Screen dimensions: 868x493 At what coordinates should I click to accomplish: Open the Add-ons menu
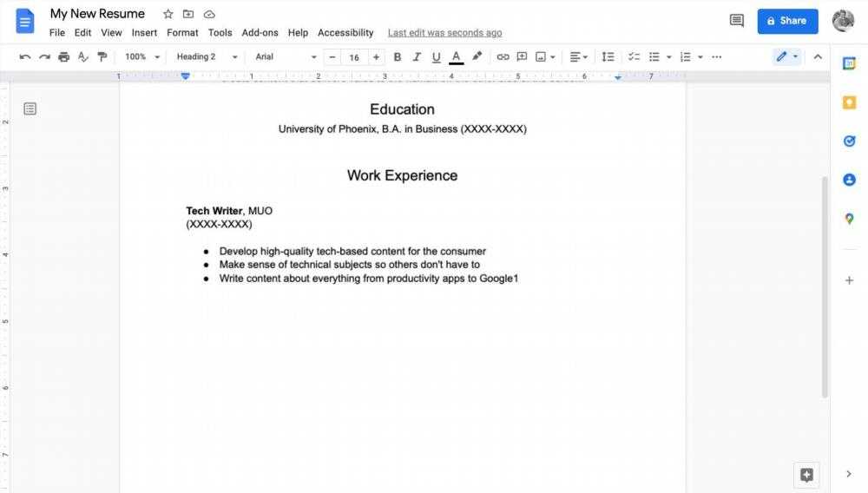(260, 33)
